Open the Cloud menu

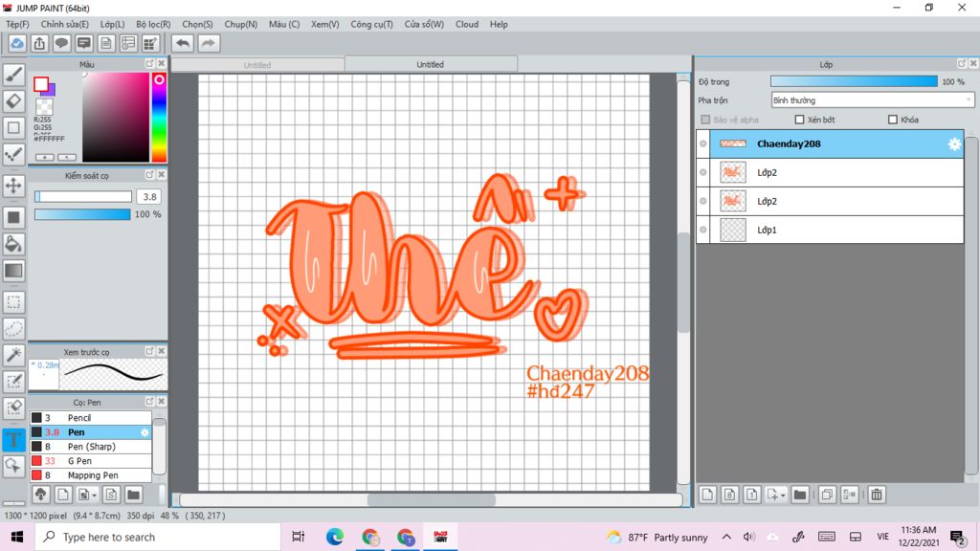(467, 24)
